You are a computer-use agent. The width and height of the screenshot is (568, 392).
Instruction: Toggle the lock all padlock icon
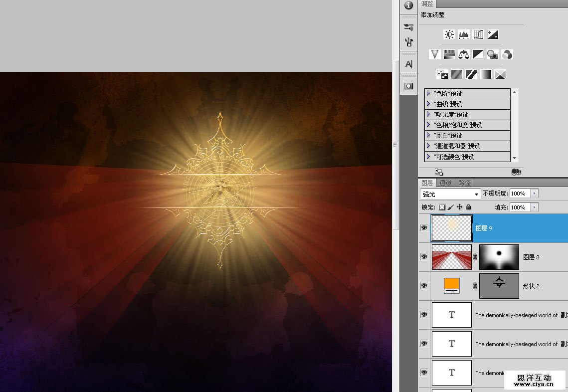coord(468,207)
